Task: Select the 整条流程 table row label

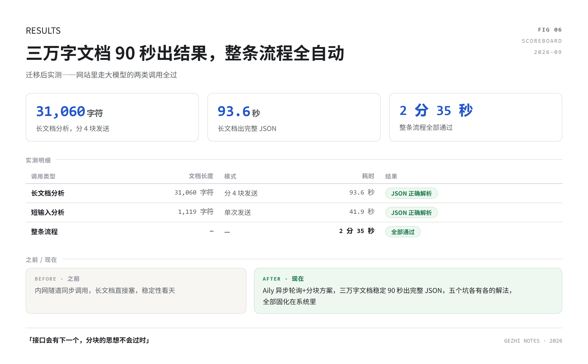Action: click(44, 232)
